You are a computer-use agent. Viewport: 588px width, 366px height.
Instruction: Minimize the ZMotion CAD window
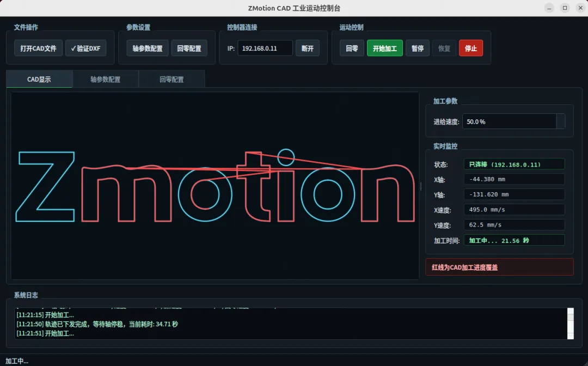549,8
